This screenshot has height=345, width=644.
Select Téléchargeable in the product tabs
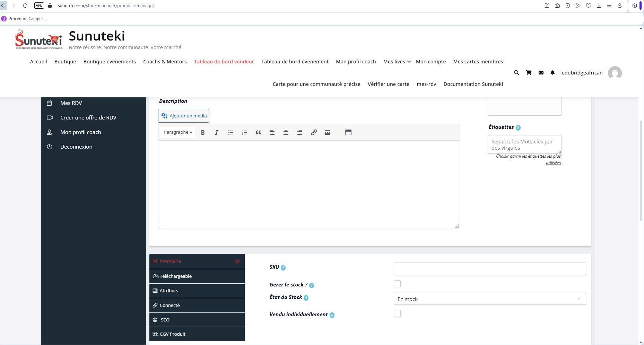click(197, 276)
